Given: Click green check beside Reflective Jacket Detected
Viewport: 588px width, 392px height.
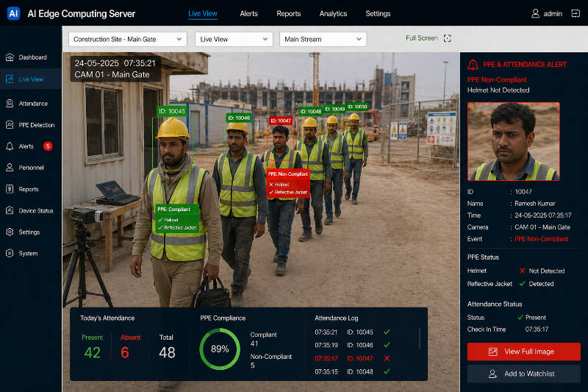Looking at the screenshot, I should pos(522,284).
